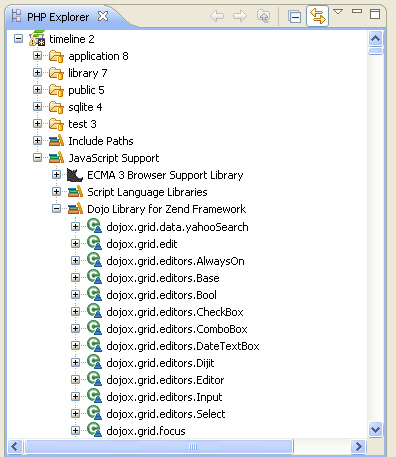Click the dojox.grid.editors.ComboBox class icon
Screen dimensions: 396x457
[94, 328]
